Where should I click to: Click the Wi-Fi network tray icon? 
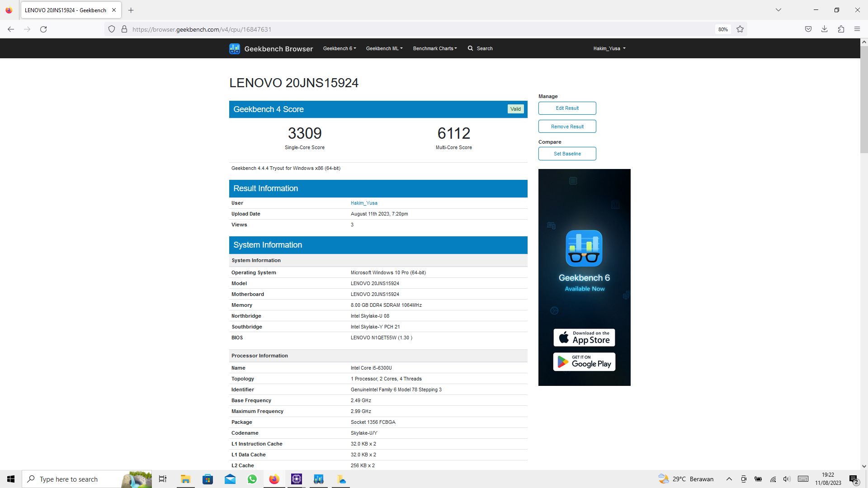[773, 479]
